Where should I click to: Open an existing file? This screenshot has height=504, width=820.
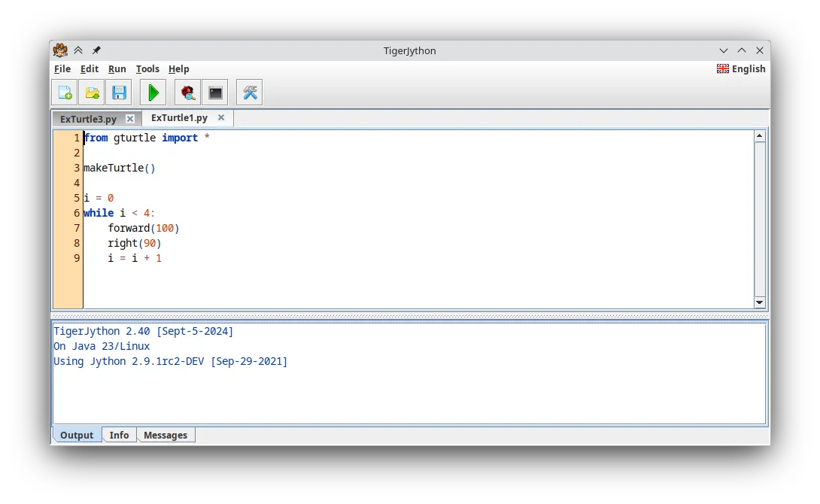point(92,92)
